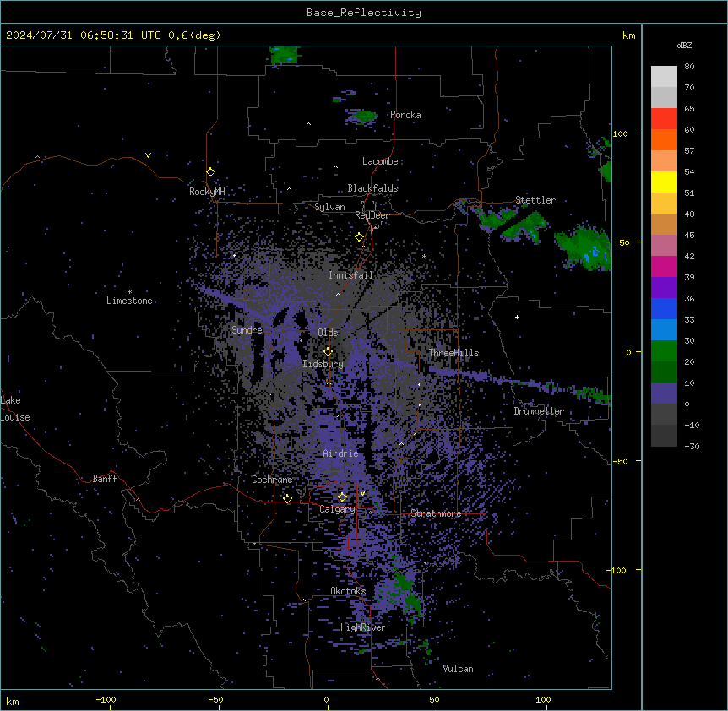Screen dimensions: 728x711
Task: Click the asterisk marker above Limestone label
Action: tap(129, 292)
